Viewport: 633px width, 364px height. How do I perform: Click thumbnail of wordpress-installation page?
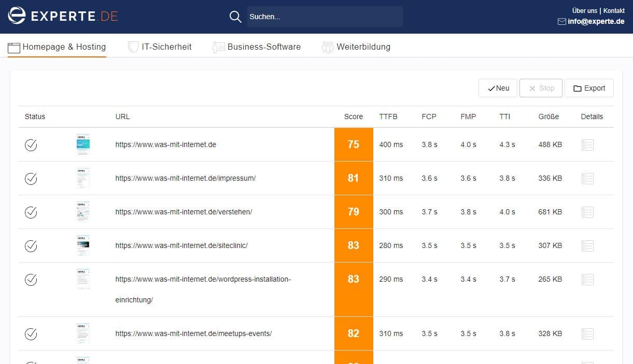(x=83, y=279)
